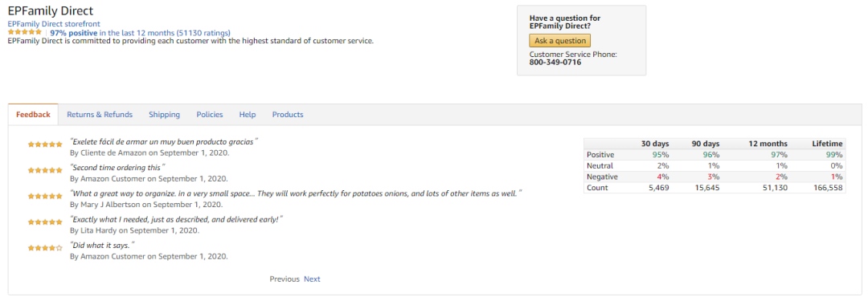Go to the Help tab

tap(248, 115)
